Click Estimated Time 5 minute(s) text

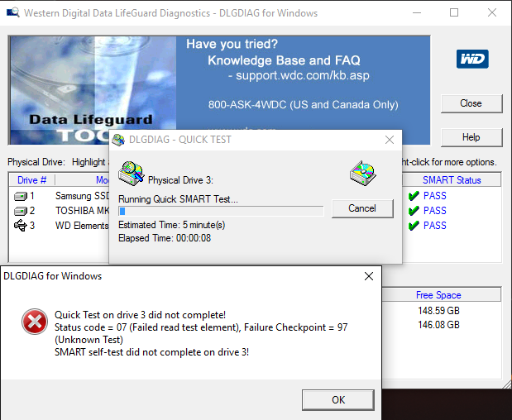coord(172,225)
